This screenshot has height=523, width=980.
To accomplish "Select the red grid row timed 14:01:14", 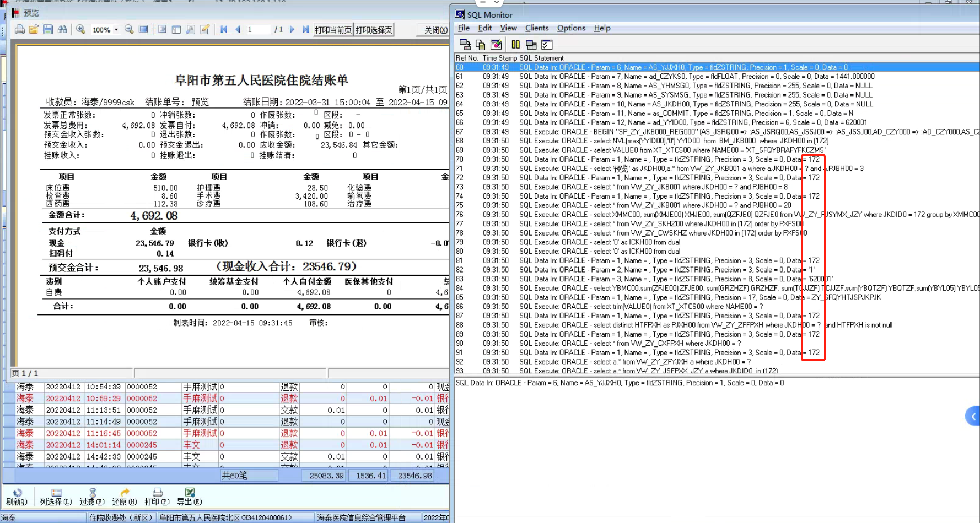I will tap(226, 445).
